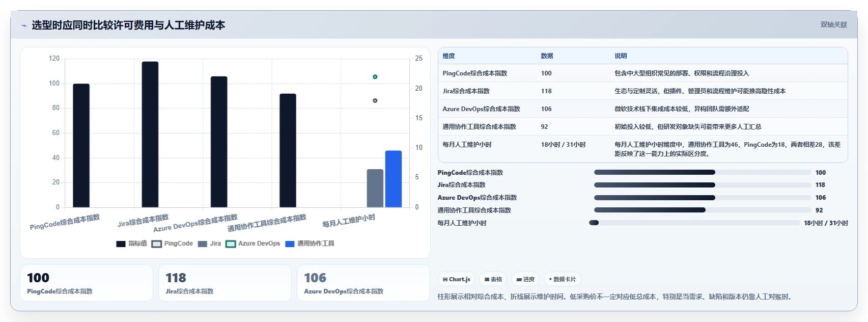Click the 118 Jira综合成本指数 stat card

[x=225, y=283]
